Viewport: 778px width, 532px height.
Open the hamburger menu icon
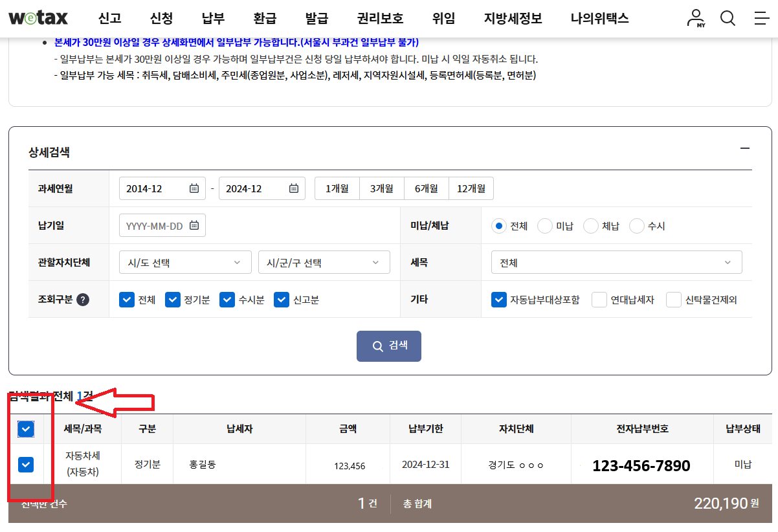point(761,18)
